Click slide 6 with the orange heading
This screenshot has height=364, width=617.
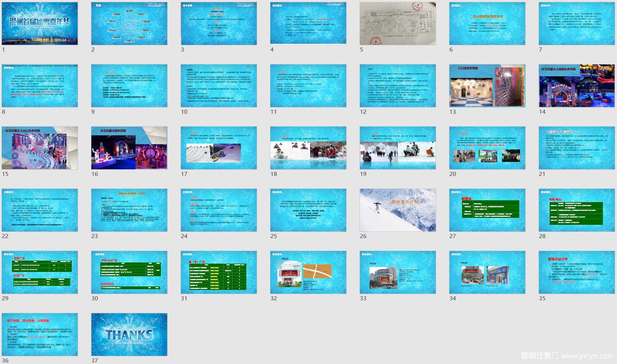click(487, 24)
